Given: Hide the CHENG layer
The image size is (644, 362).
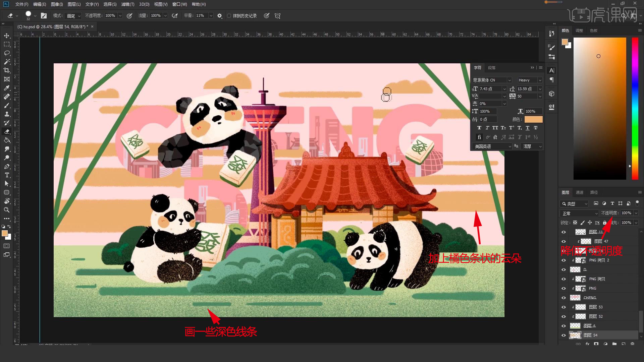Looking at the screenshot, I should coord(563,298).
